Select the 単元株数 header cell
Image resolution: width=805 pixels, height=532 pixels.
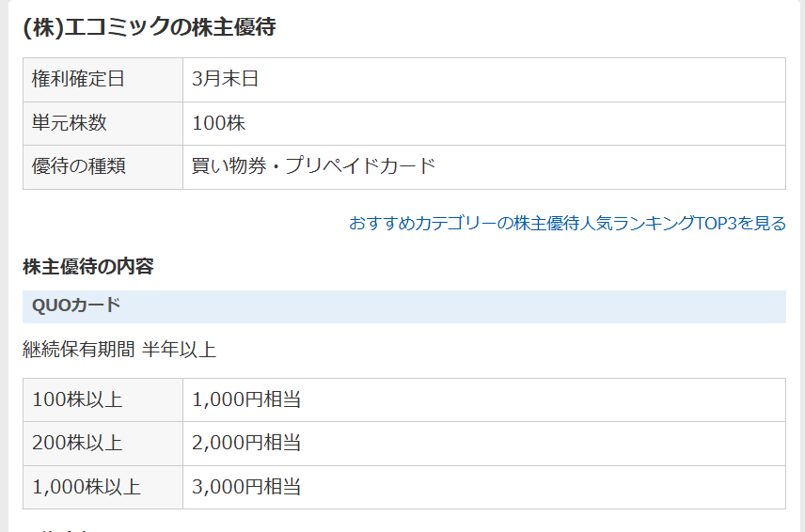[x=103, y=123]
